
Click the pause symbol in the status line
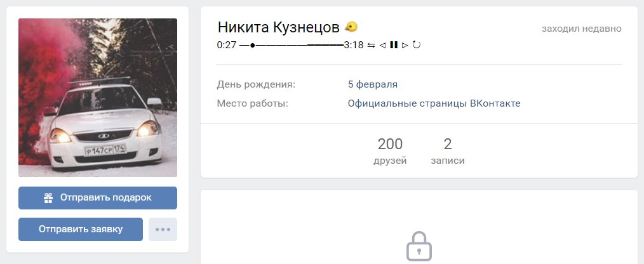394,45
